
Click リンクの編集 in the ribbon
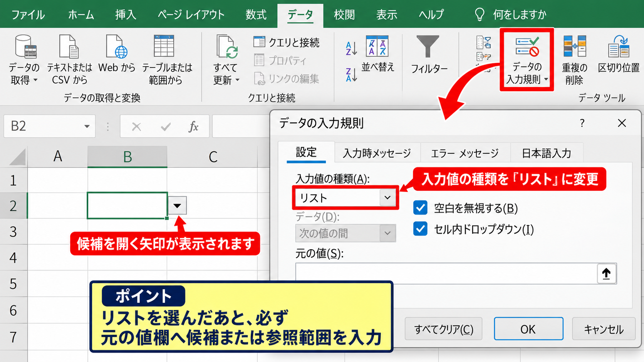[x=287, y=78]
